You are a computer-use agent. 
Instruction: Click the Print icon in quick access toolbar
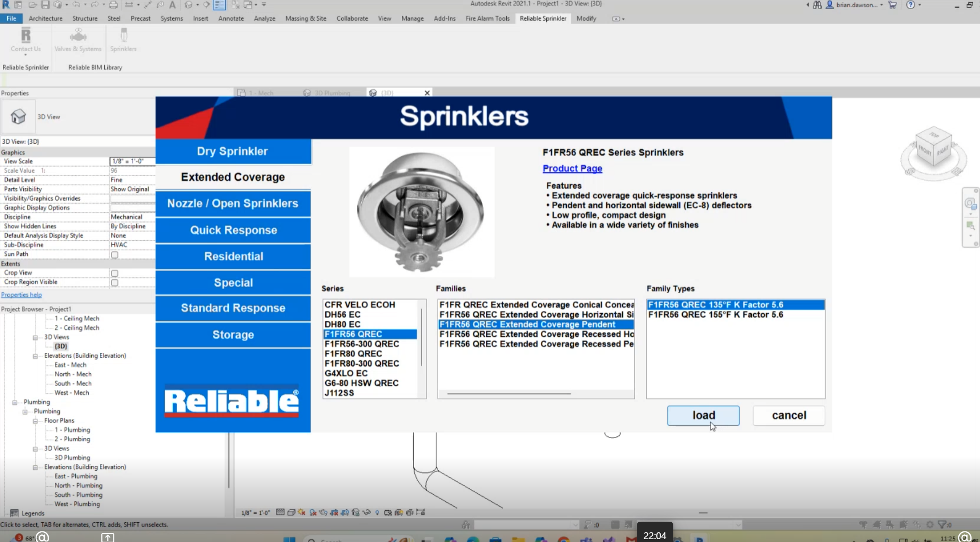113,5
